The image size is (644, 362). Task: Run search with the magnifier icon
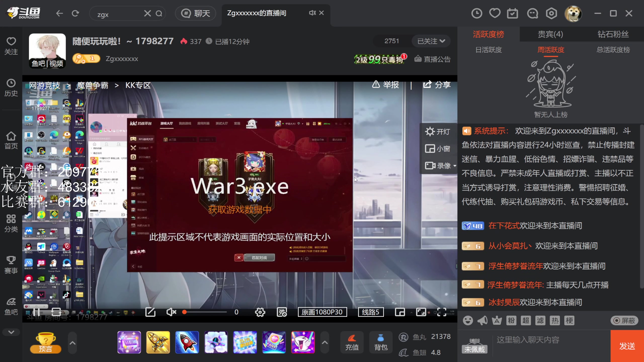[159, 13]
